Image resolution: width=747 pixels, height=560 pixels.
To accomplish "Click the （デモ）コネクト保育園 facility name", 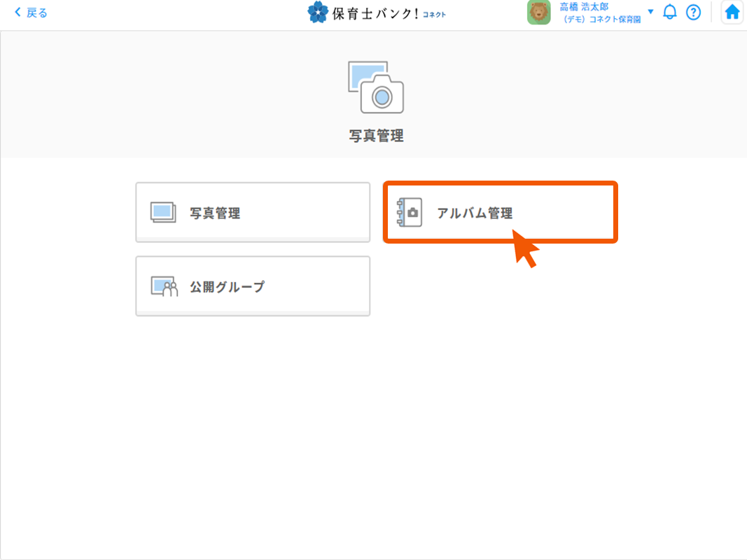I will tap(603, 17).
